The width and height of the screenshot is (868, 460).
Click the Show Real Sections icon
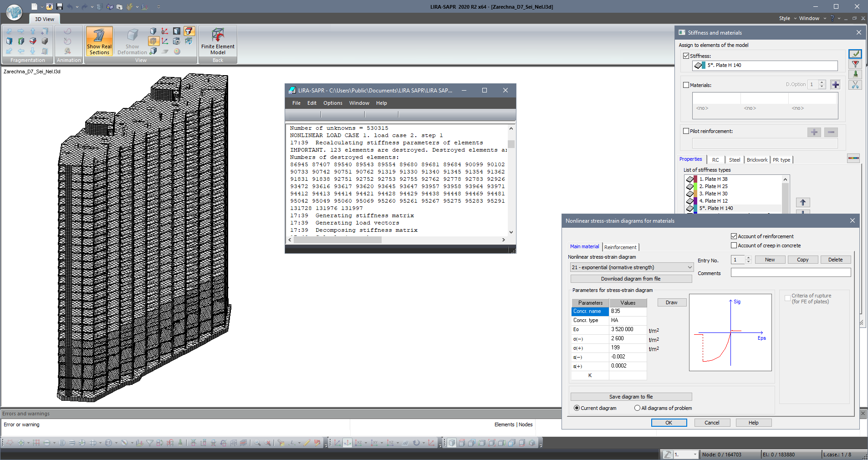click(x=99, y=41)
